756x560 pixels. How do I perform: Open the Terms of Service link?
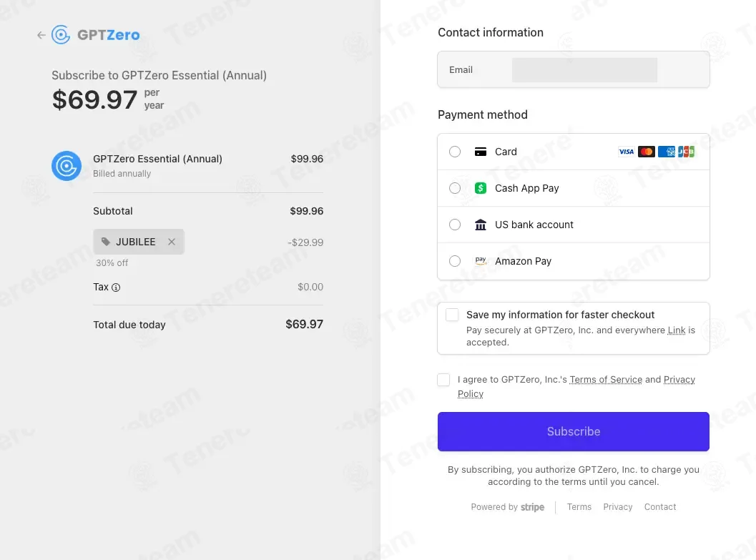click(606, 380)
